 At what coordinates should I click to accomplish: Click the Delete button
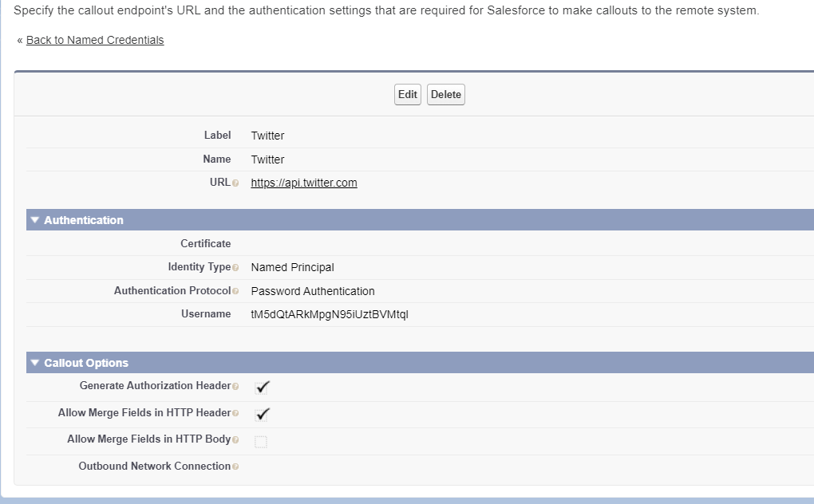click(445, 95)
